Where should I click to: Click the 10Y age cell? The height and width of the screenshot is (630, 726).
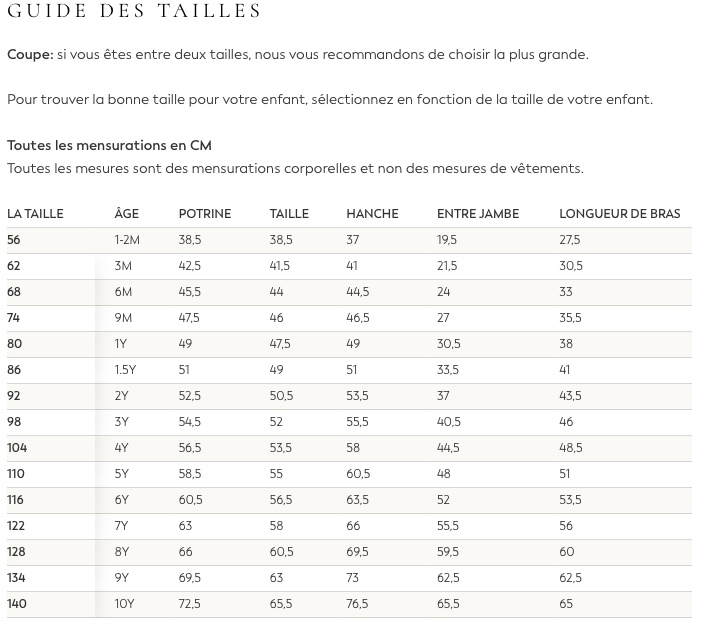125,604
